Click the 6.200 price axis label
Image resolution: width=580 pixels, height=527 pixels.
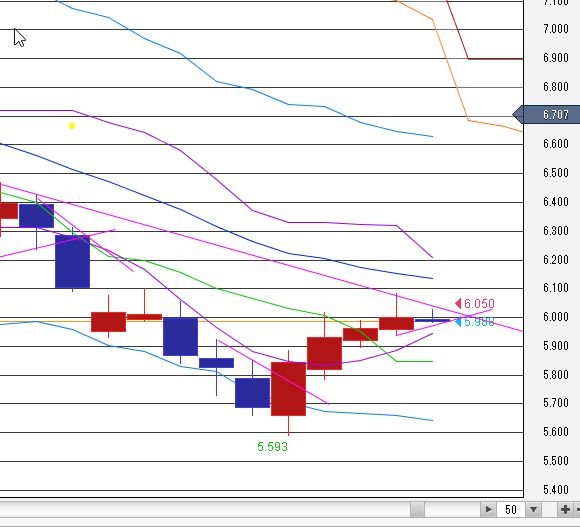pos(556,260)
